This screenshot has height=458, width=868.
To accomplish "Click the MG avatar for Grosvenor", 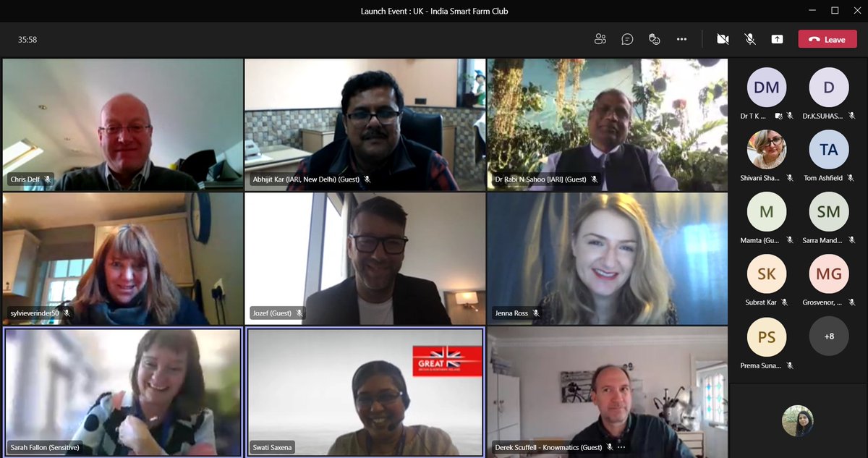I will click(829, 274).
